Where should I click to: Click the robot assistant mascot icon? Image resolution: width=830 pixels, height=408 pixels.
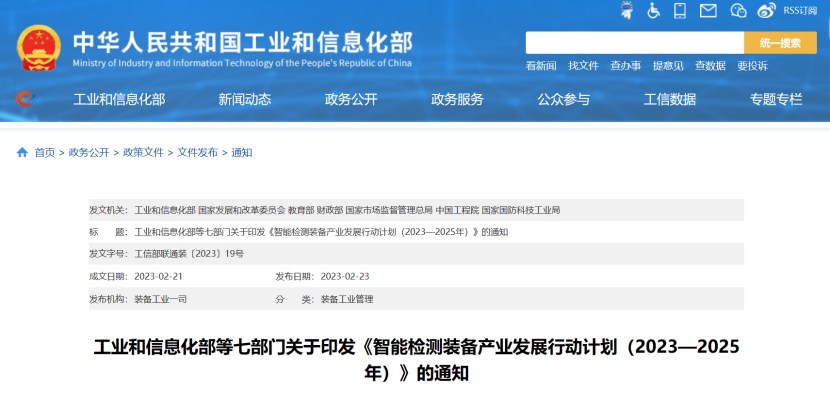(x=625, y=11)
